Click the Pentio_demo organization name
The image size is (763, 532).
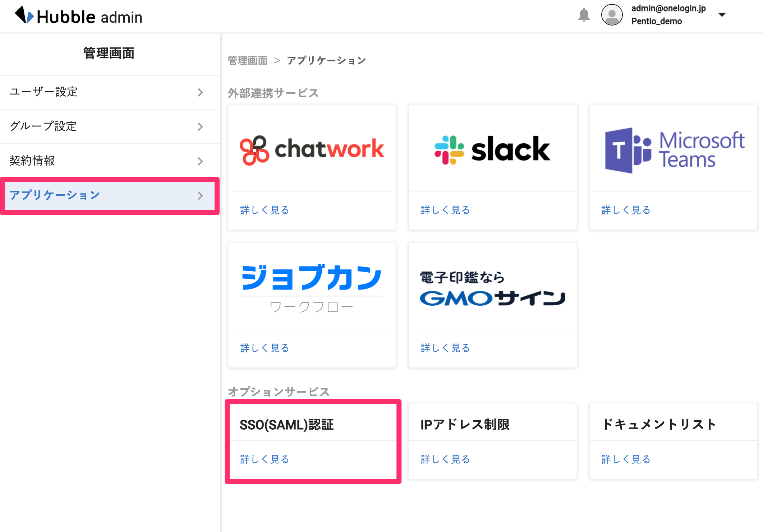tap(657, 21)
